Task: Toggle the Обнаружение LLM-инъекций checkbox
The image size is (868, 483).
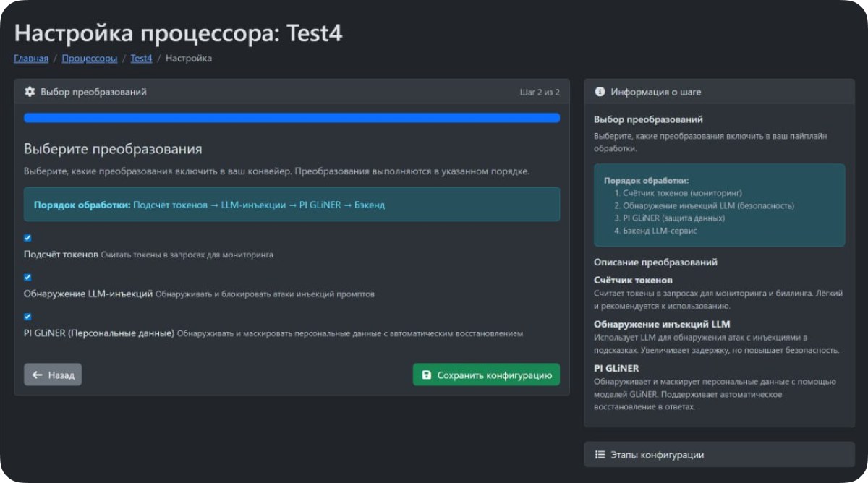Action: tap(27, 277)
